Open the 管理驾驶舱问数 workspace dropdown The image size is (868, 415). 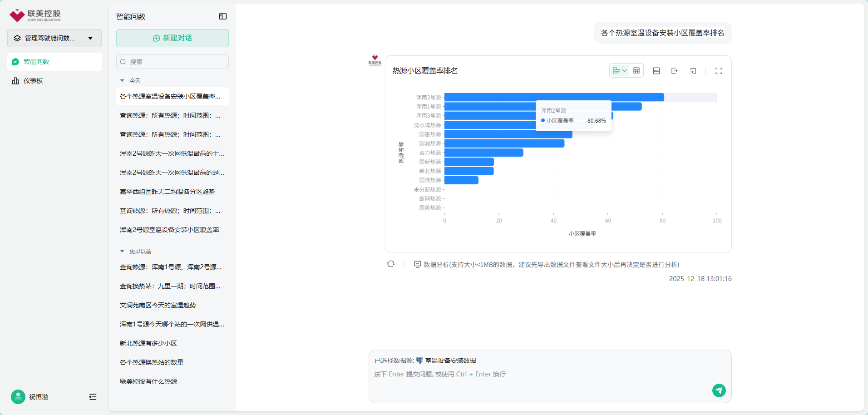click(x=54, y=38)
